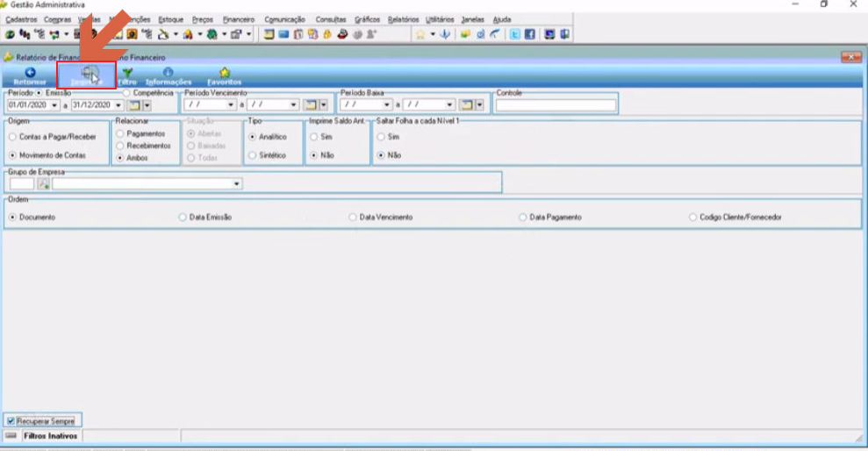Viewport: 868px width, 451px height.
Task: Open calendar picker for Período Vencimento
Action: point(311,104)
